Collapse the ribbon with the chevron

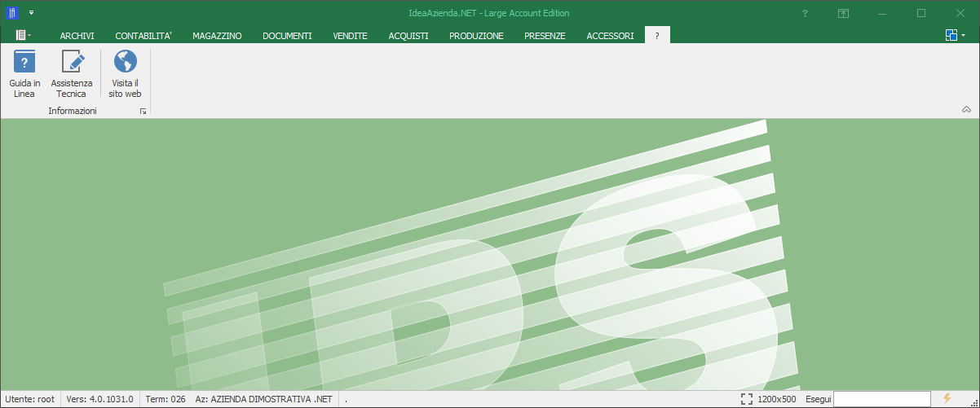tap(966, 109)
